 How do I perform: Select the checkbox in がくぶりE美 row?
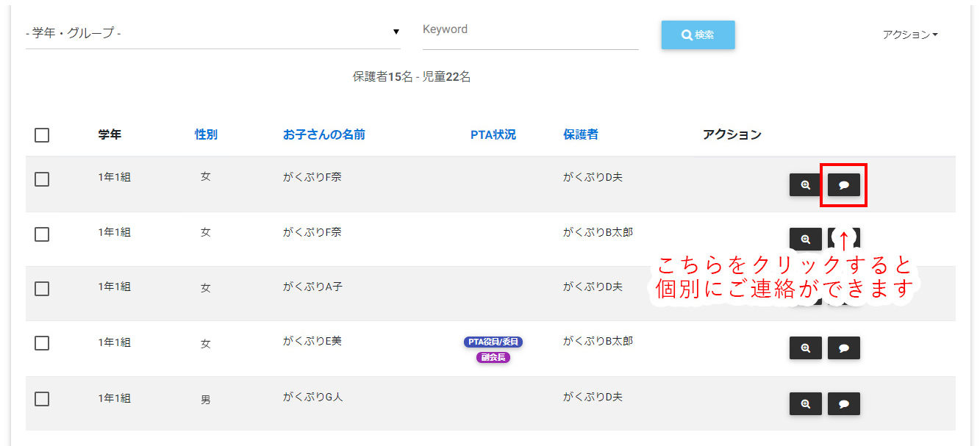coord(42,343)
